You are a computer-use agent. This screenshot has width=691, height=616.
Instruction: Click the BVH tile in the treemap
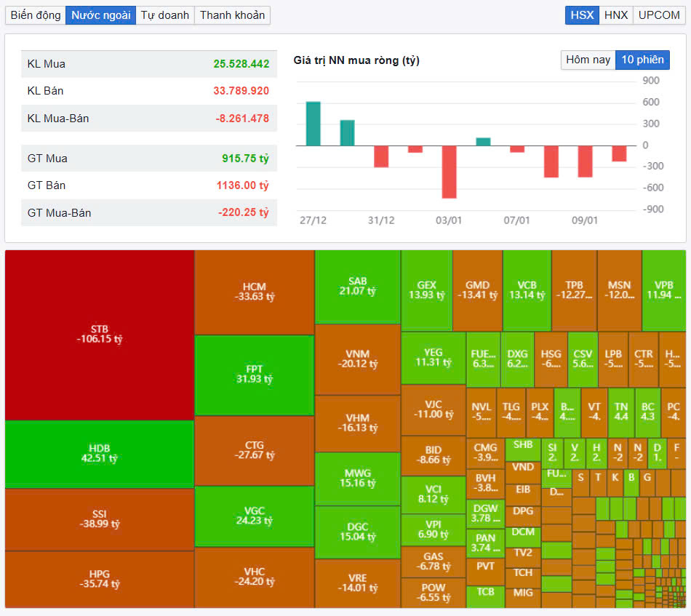pyautogui.click(x=485, y=484)
